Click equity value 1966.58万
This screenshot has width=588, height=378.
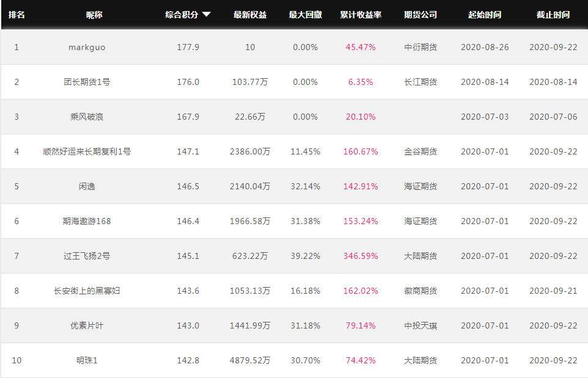coord(250,222)
